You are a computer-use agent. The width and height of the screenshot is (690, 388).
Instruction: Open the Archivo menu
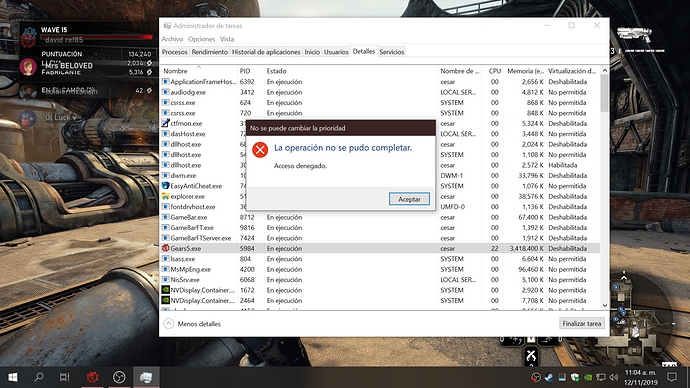(x=172, y=39)
